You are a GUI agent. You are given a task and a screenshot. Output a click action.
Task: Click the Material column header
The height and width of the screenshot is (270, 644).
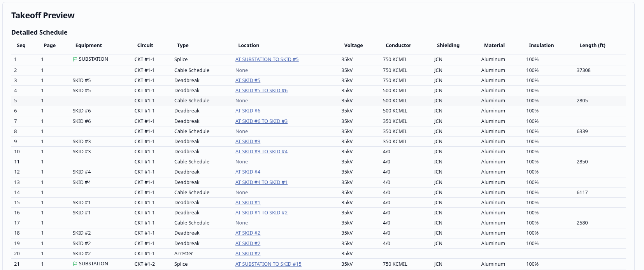[x=494, y=46]
